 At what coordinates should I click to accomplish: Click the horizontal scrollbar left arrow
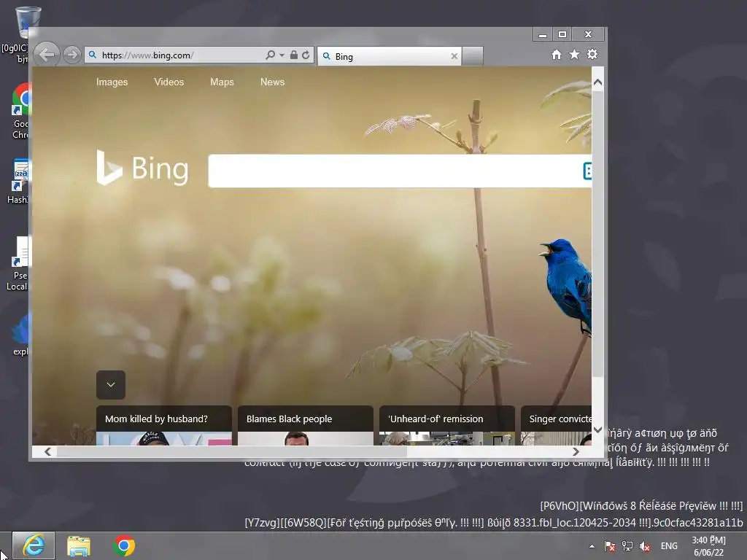[47, 451]
